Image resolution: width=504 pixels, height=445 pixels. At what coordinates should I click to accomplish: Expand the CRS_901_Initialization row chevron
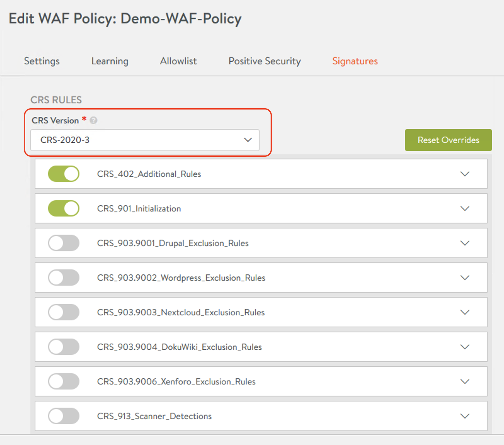coord(465,208)
